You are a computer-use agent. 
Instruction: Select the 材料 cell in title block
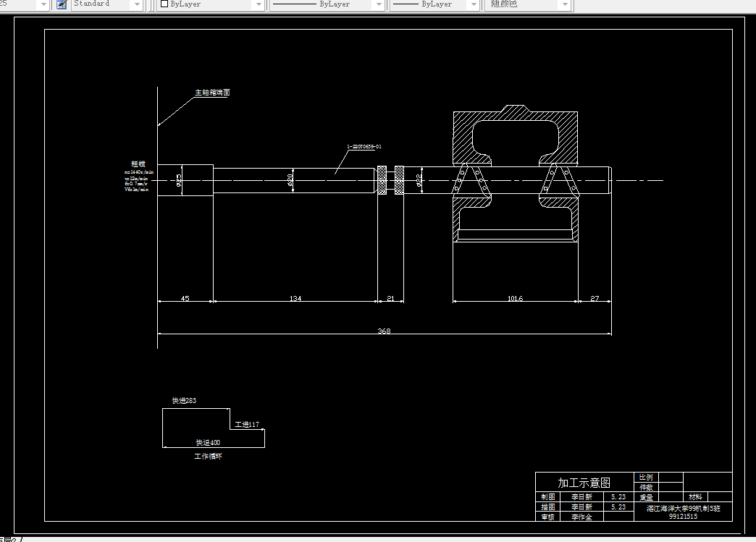(x=695, y=496)
